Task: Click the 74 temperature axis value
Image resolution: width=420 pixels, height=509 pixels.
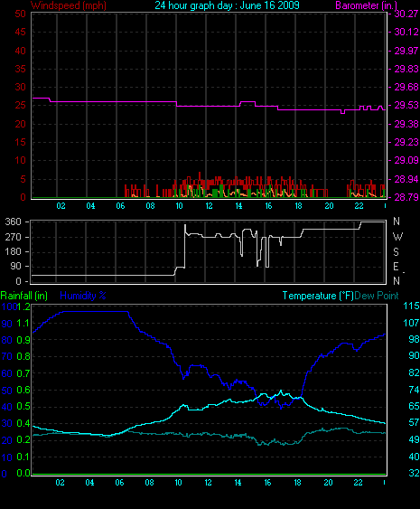Action: [414, 390]
